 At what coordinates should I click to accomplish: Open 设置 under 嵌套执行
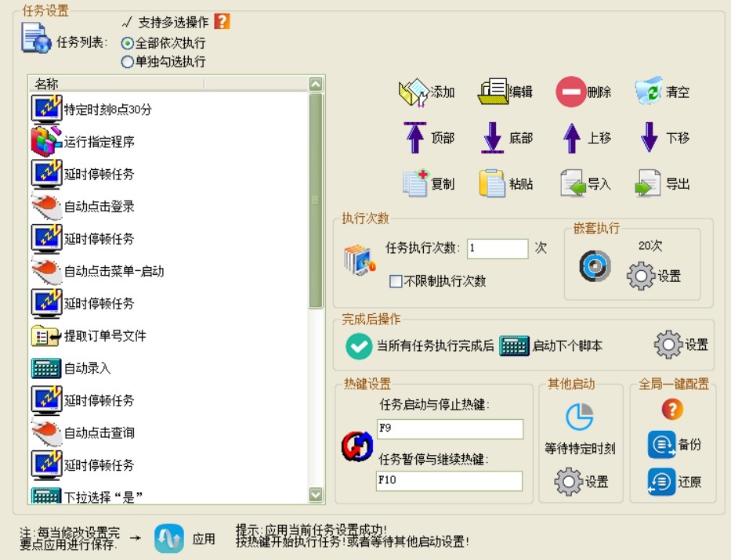[x=641, y=276]
